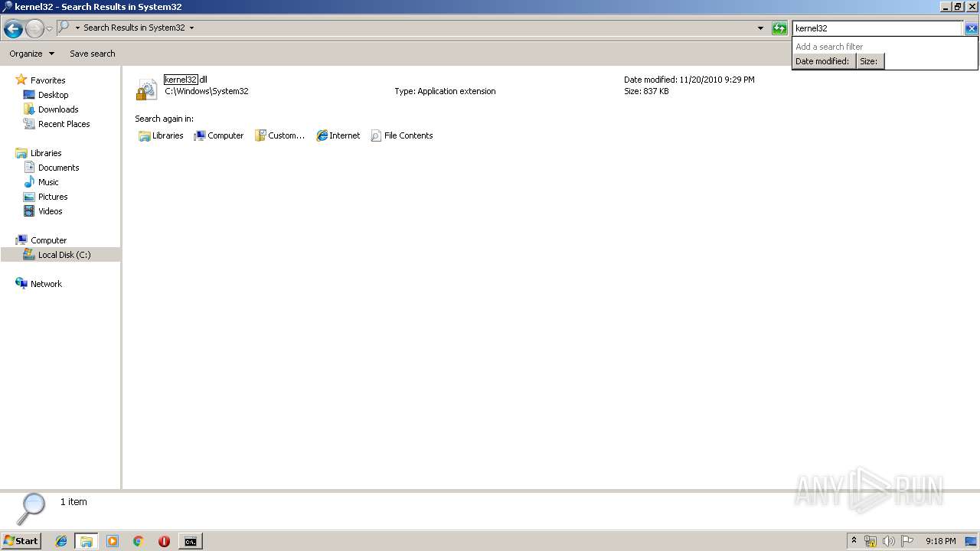Click the search magnifier icon in address bar
Viewport: 980px width, 551px height.
coord(64,28)
